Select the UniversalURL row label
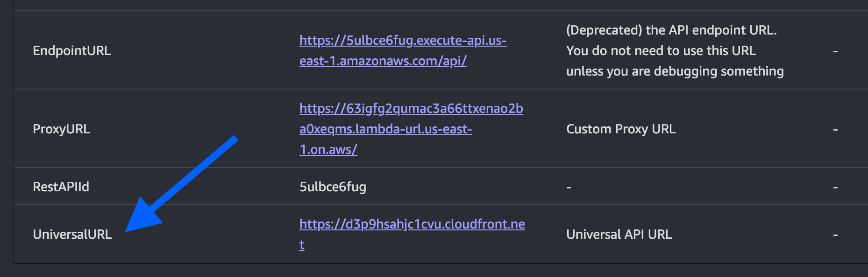The width and height of the screenshot is (868, 277). point(72,235)
